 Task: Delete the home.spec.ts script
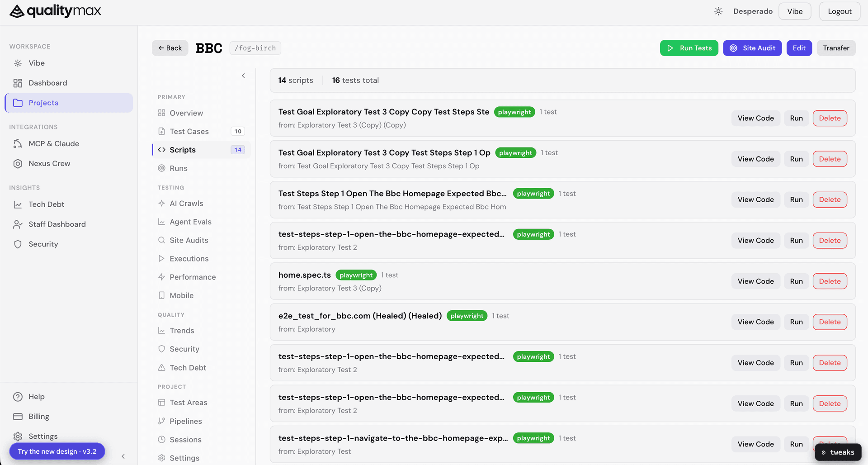click(830, 281)
